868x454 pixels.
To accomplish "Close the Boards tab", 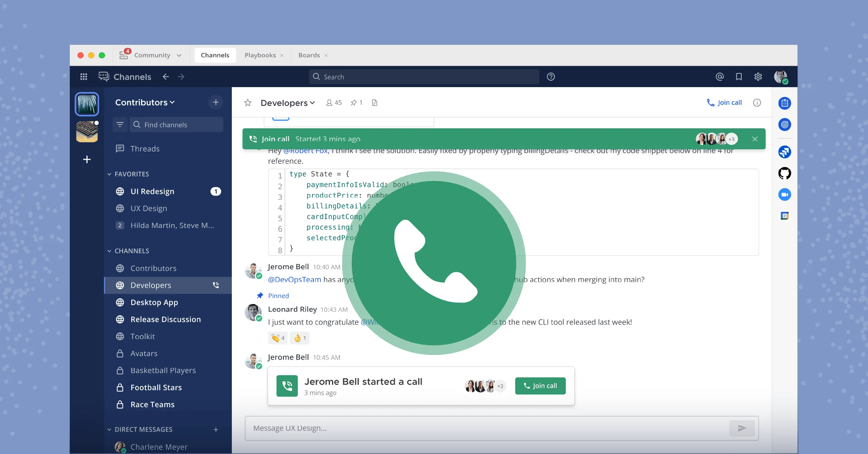I will pos(326,55).
